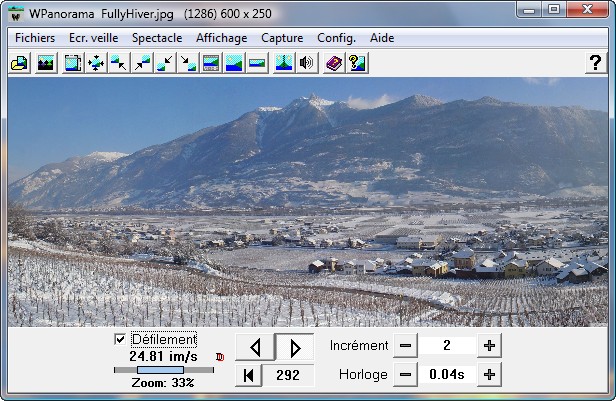
Task: Open the purple help book icon
Action: click(x=334, y=63)
